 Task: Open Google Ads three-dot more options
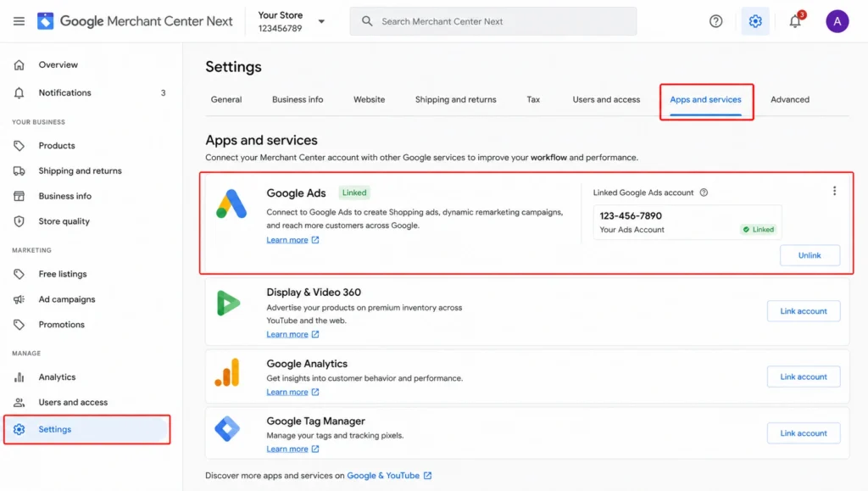point(834,191)
